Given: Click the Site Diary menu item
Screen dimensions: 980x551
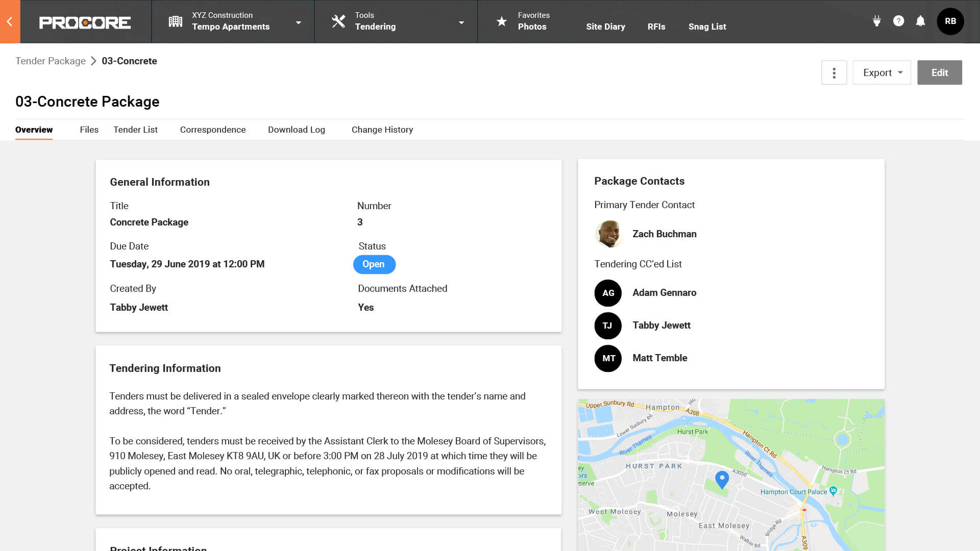Looking at the screenshot, I should click(605, 26).
